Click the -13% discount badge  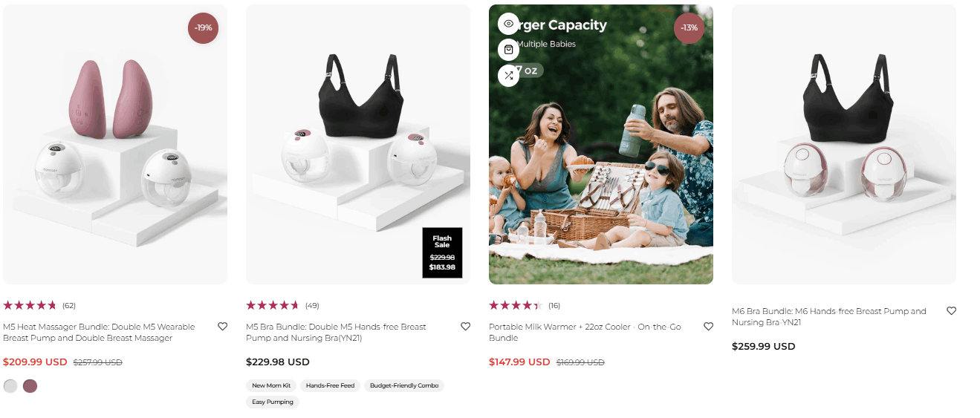[689, 28]
